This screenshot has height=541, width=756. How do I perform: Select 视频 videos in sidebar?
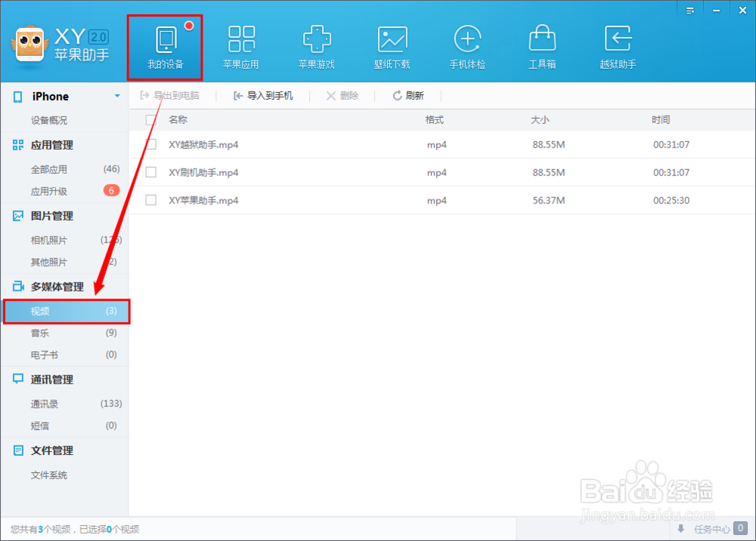[x=67, y=311]
